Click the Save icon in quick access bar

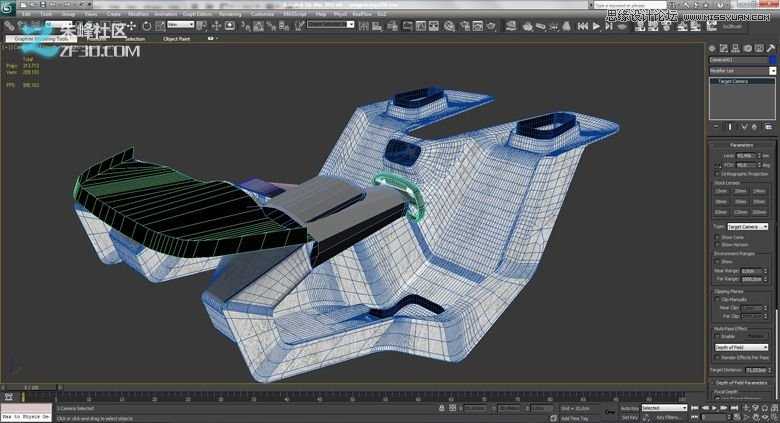tap(43, 4)
